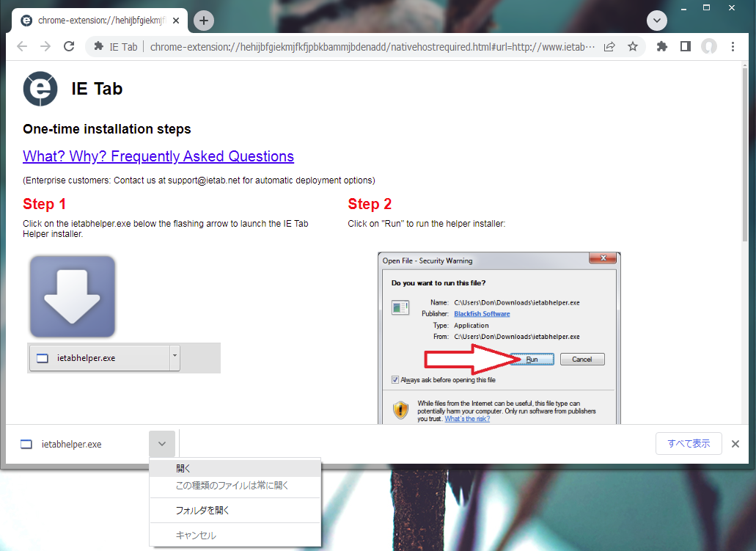
Task: Click the browser forward arrow
Action: tap(45, 46)
